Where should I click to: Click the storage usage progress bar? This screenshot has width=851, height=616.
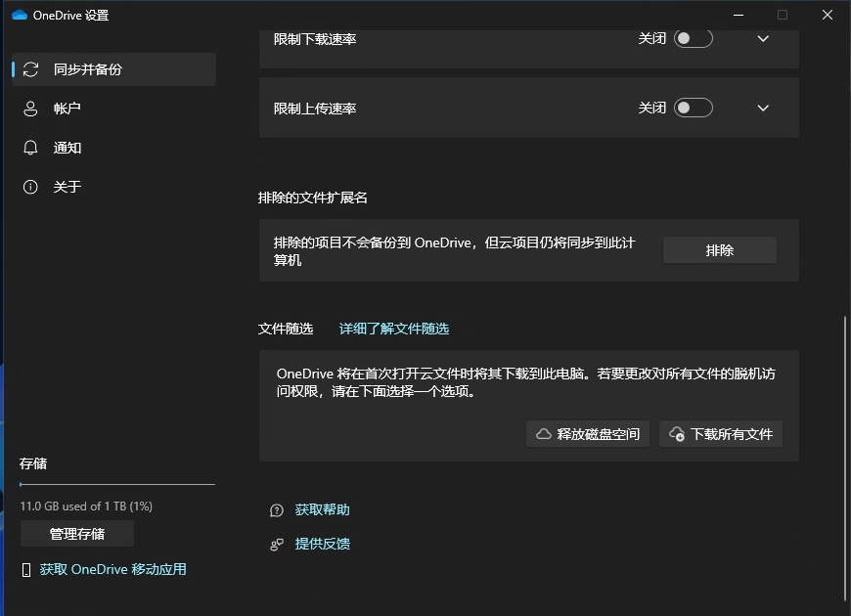click(117, 484)
